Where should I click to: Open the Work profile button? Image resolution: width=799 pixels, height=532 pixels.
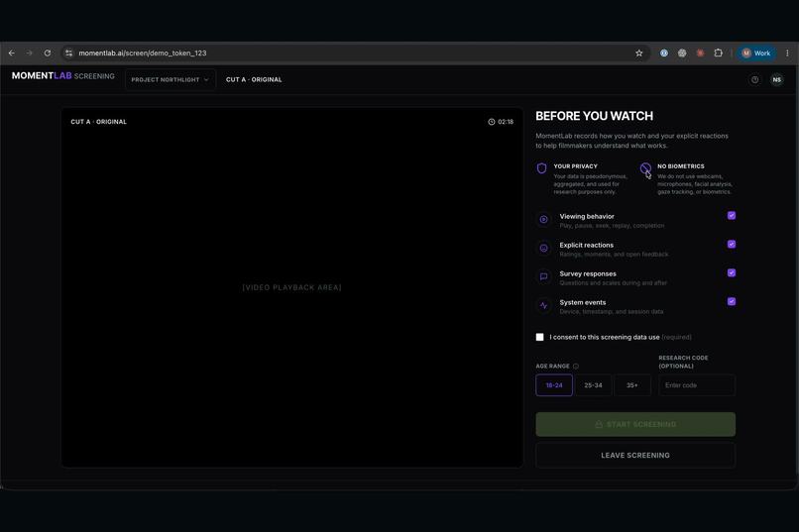[756, 53]
